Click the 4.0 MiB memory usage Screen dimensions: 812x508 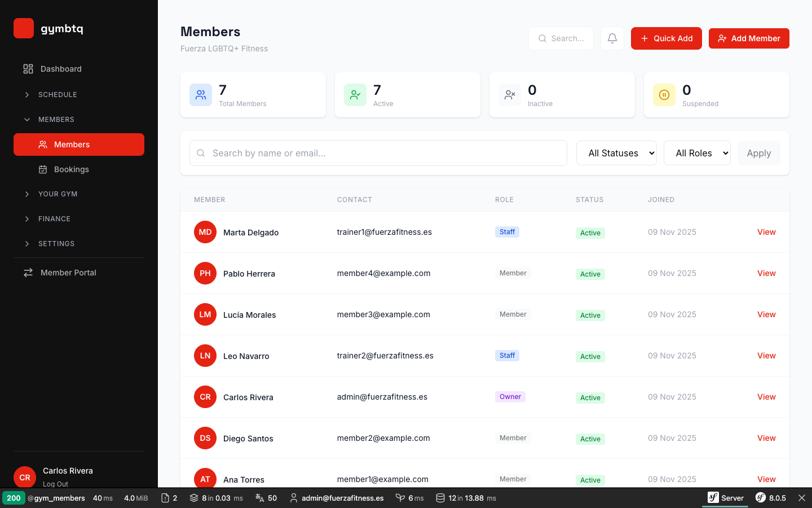pos(136,498)
